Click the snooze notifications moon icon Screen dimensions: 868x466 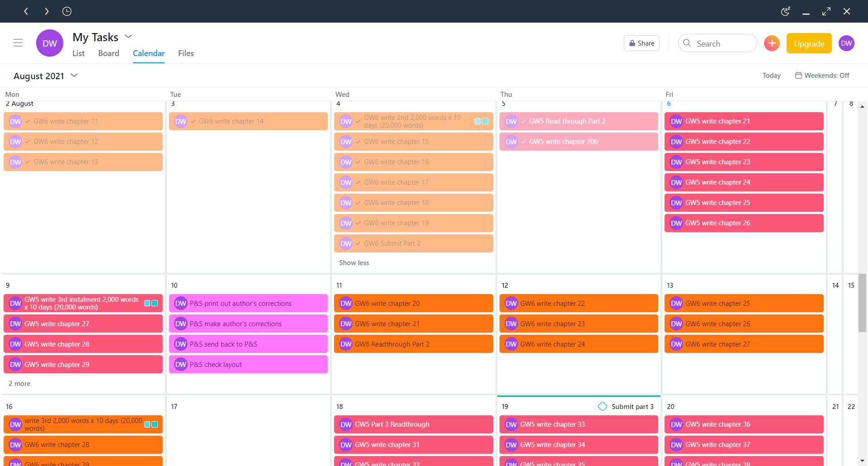click(786, 11)
